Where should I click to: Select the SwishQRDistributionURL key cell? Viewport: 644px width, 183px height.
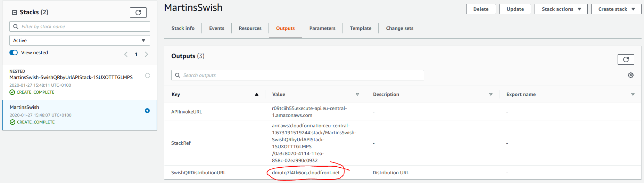(198, 173)
